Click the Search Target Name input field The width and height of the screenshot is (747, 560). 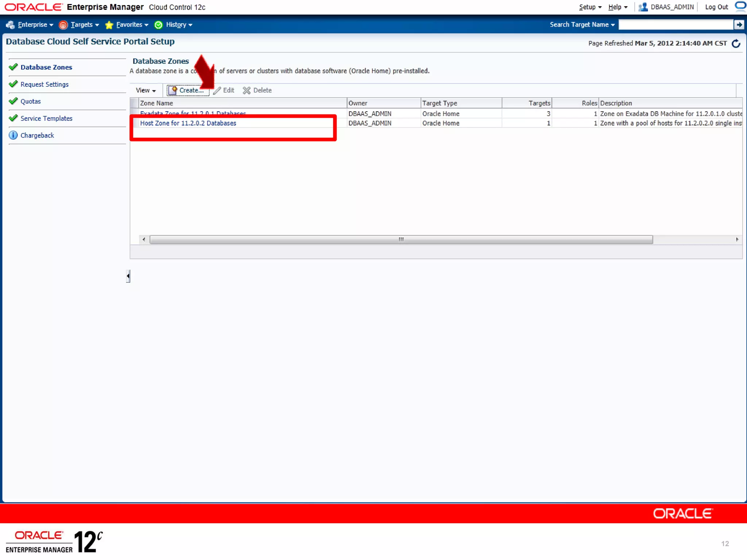pyautogui.click(x=676, y=25)
